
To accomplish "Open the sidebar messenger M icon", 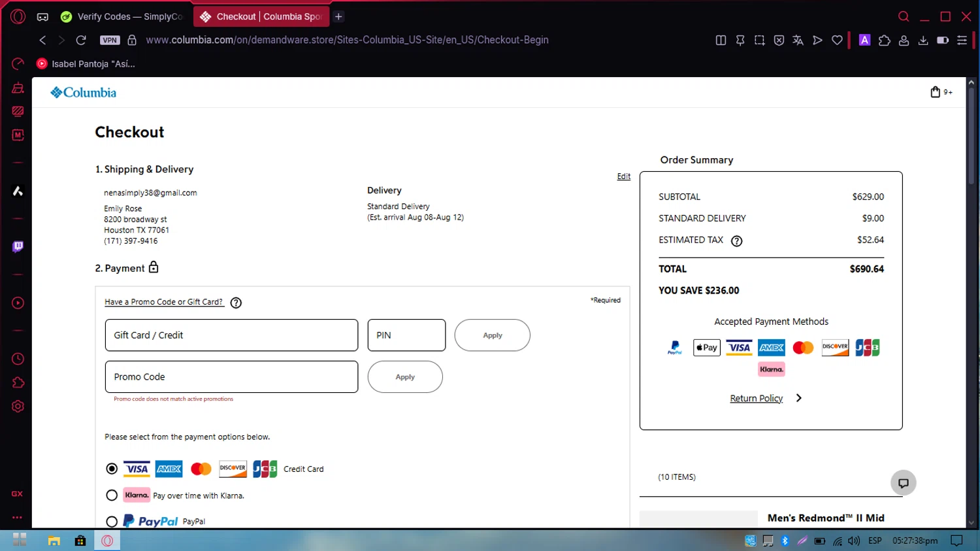I will pyautogui.click(x=18, y=135).
